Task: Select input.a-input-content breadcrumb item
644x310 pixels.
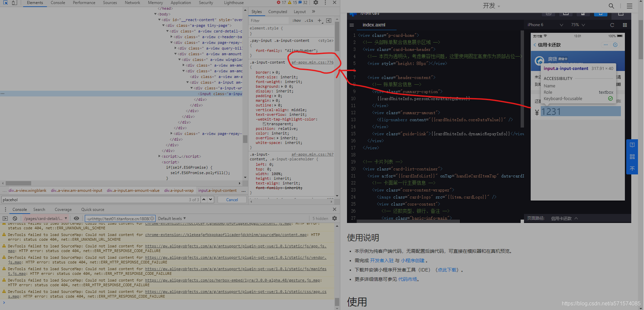Action: point(217,190)
